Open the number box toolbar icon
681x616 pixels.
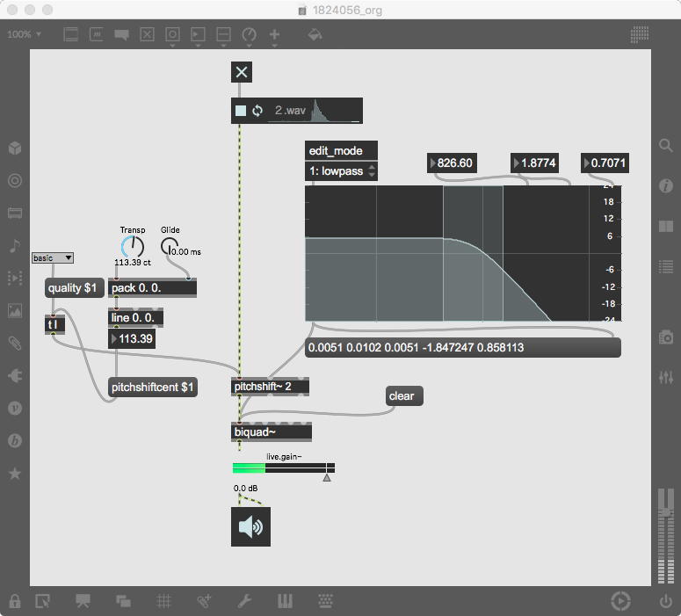198,34
